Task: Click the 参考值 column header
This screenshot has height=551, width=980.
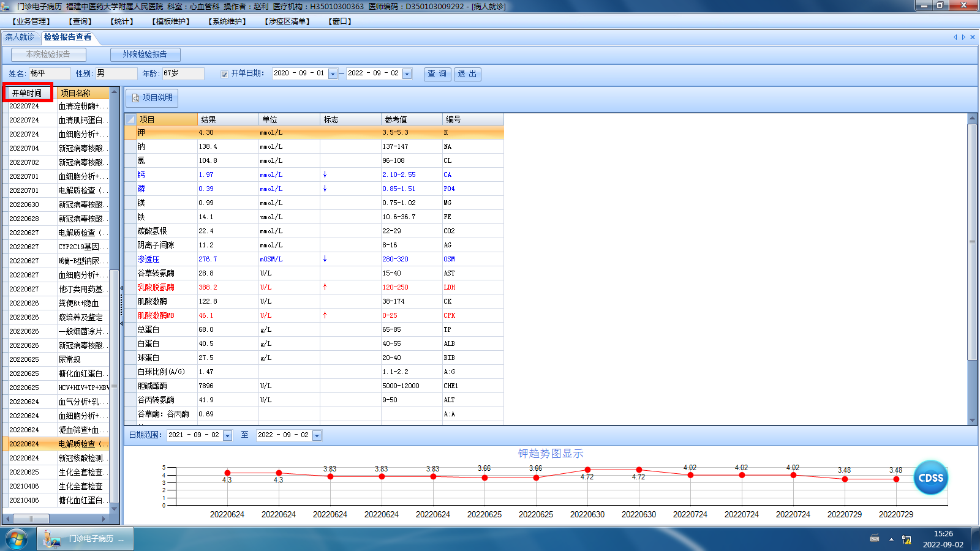Action: click(x=412, y=119)
